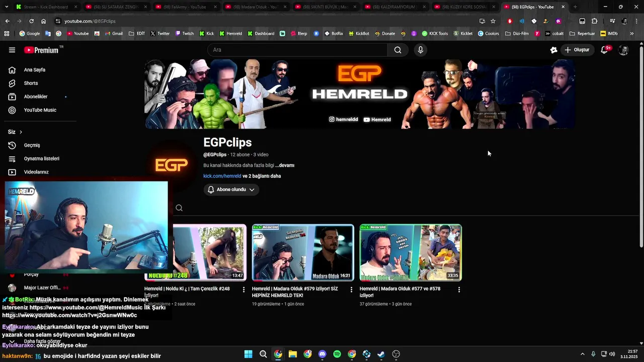Viewport: 644px width, 362px height.
Task: Click the search magnifier button
Action: (398, 50)
